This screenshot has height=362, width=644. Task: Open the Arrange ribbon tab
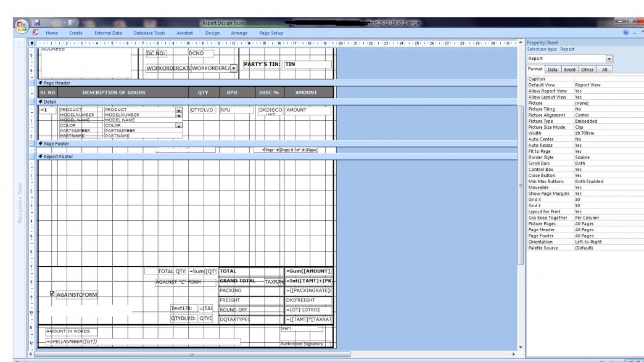click(239, 33)
